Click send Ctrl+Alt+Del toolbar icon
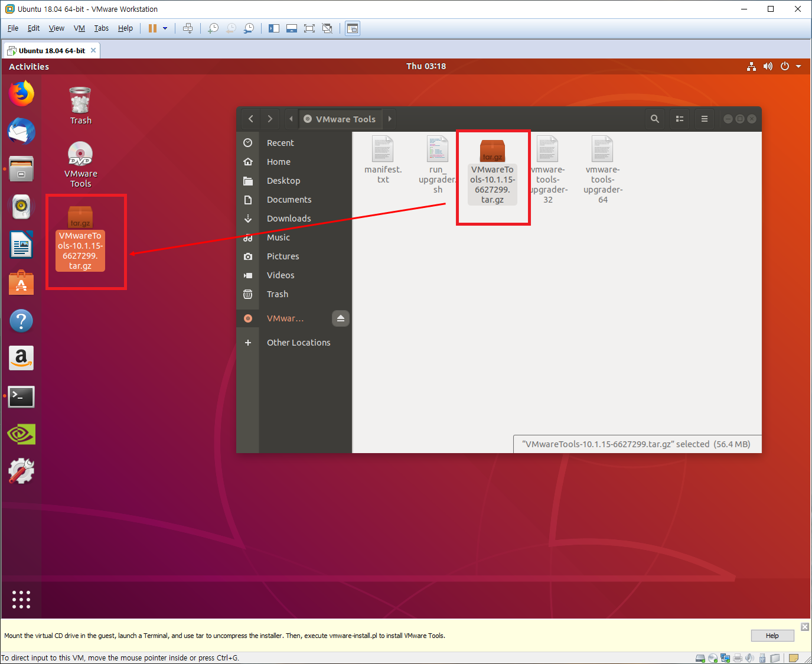 tap(188, 28)
